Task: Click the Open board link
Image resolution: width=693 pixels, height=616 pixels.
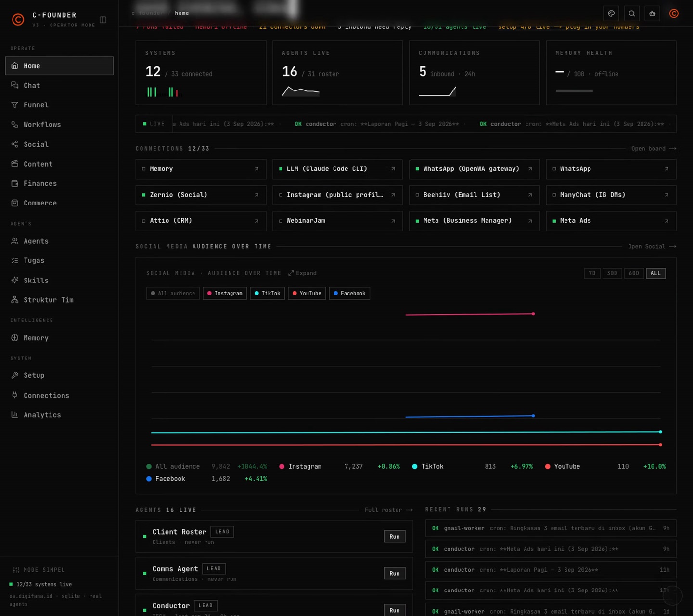Action: coord(654,149)
